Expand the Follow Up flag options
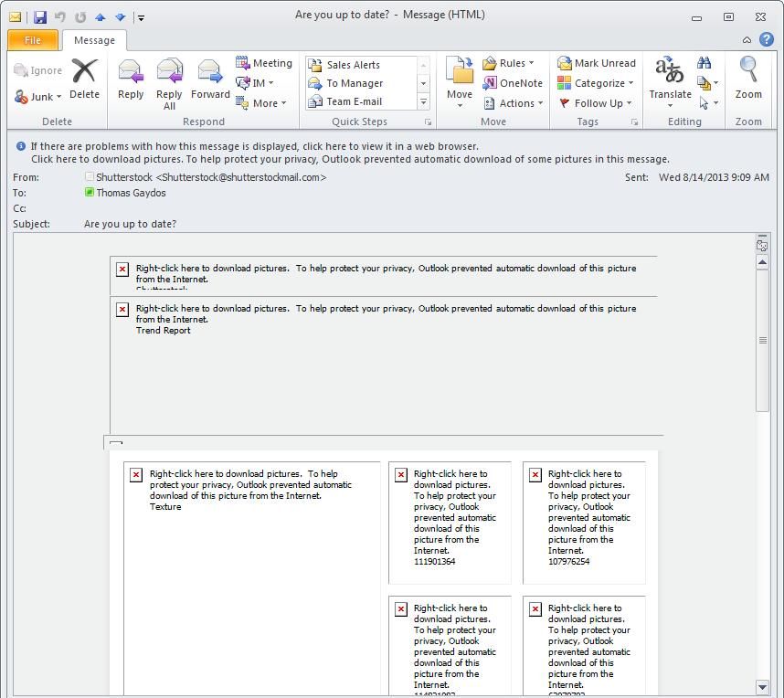Viewport: 784px width, 698px height. (x=597, y=103)
